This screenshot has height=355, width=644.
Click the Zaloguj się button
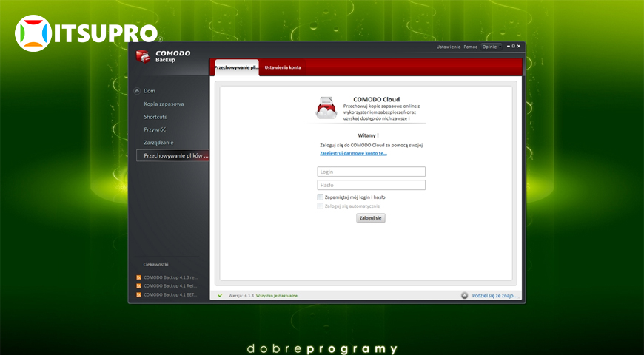click(x=370, y=218)
